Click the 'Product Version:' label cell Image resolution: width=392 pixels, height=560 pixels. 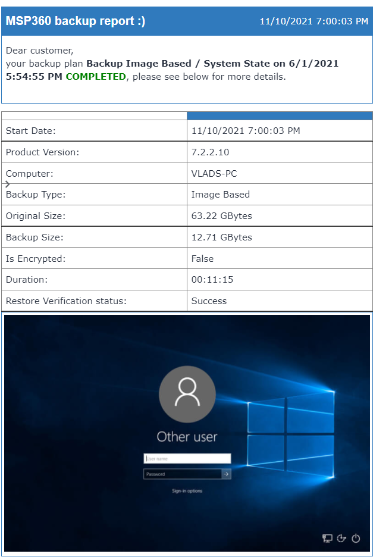click(x=94, y=152)
